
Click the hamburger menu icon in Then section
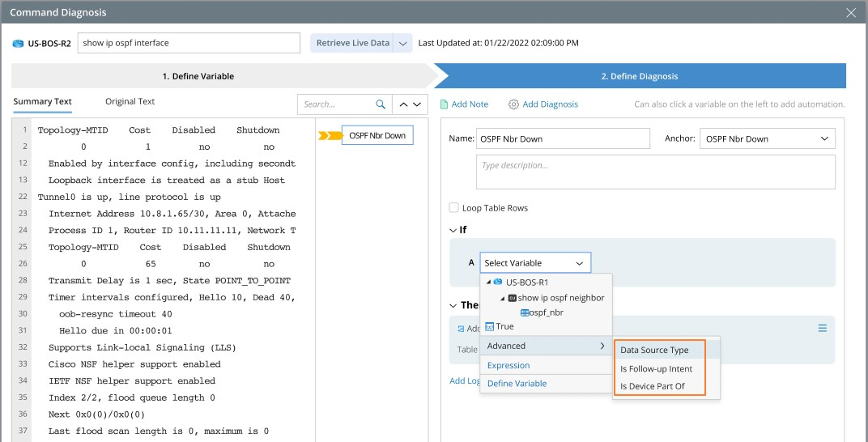[x=822, y=328]
